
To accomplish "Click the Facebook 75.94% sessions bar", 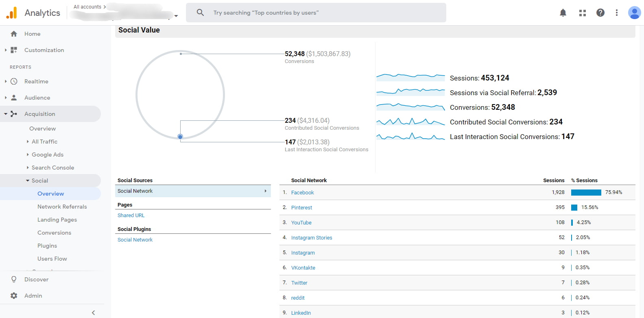I will [586, 192].
